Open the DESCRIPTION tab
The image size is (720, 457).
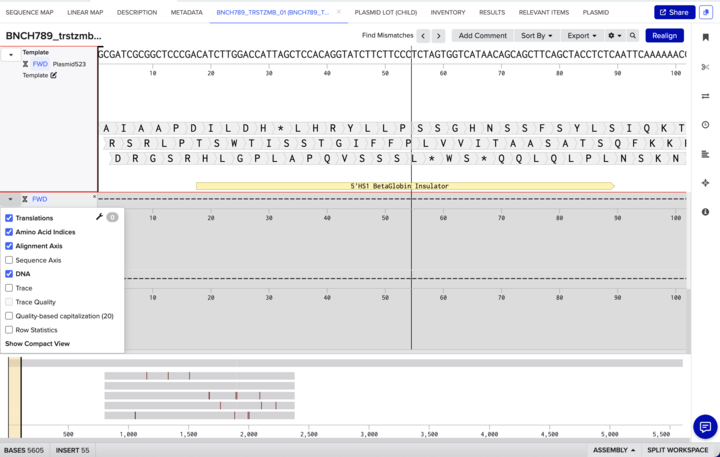coord(137,12)
